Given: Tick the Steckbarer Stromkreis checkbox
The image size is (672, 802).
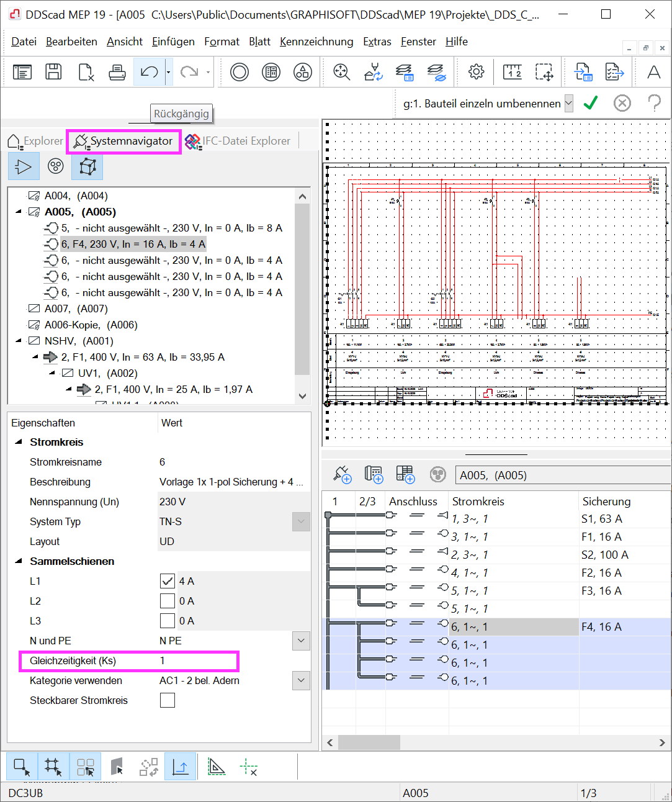Looking at the screenshot, I should (x=167, y=700).
